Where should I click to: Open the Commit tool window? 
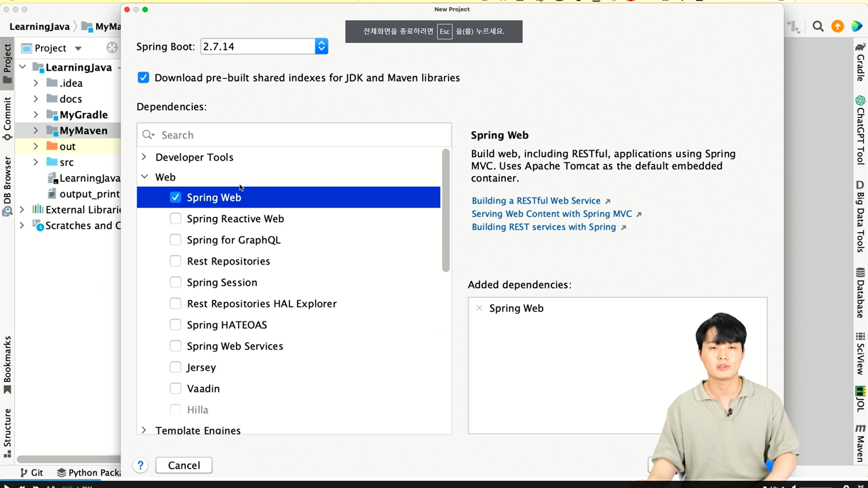coord(7,118)
